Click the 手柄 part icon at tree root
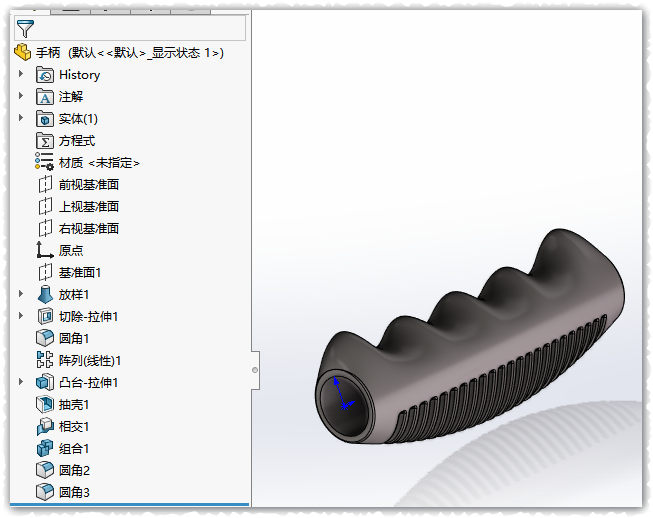653x518 pixels. [22, 52]
